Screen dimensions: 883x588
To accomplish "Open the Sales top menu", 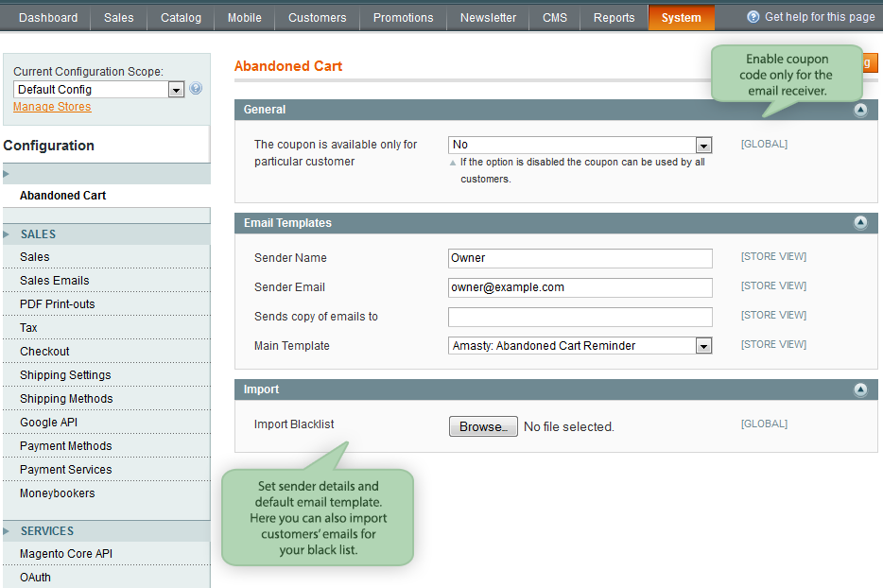I will pyautogui.click(x=119, y=17).
